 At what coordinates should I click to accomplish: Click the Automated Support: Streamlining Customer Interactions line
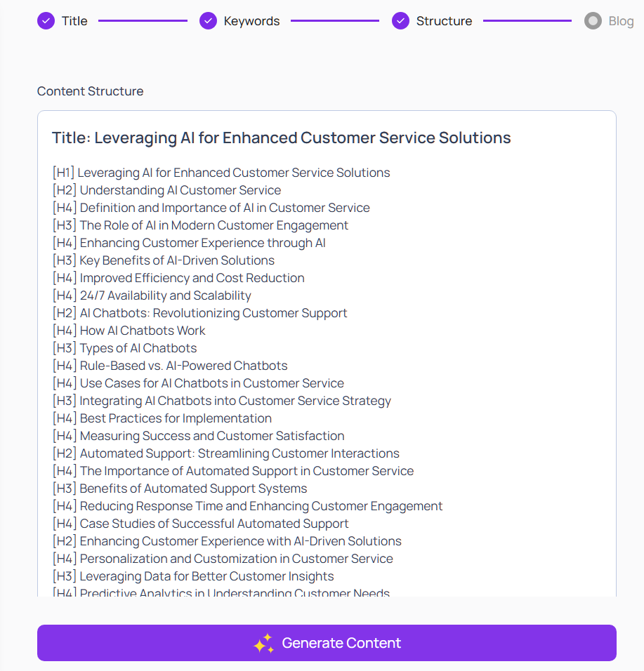coord(239,453)
